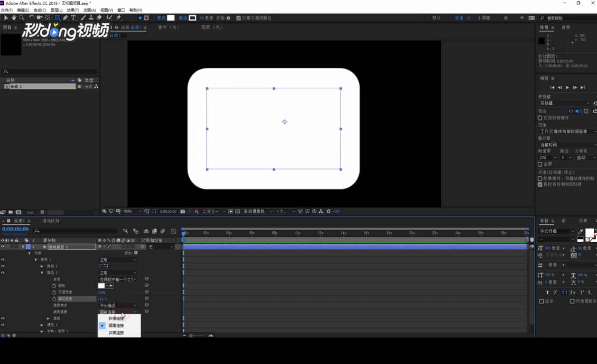Screen dimensions: 597x364
Task: Switch to the 音频 panel tab
Action: pos(566,27)
